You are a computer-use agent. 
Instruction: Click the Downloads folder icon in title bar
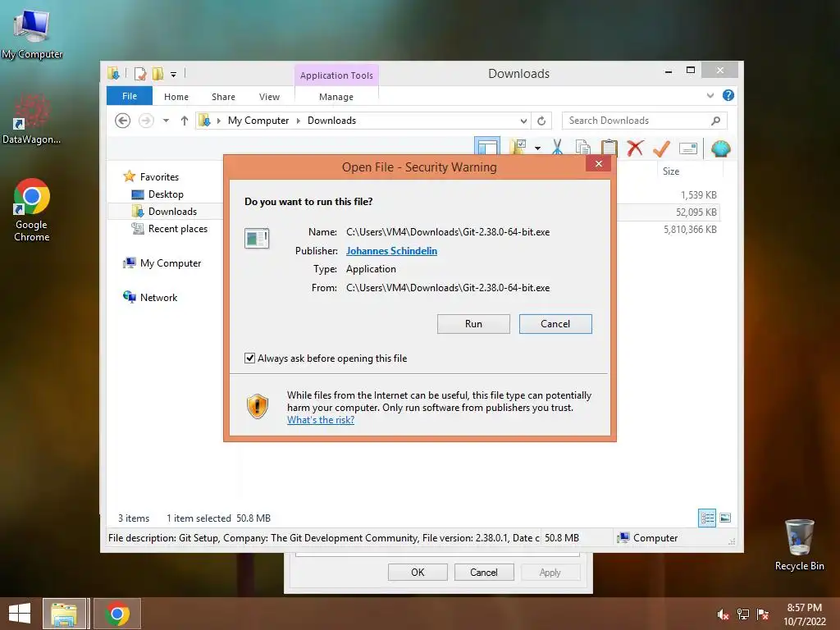point(113,73)
